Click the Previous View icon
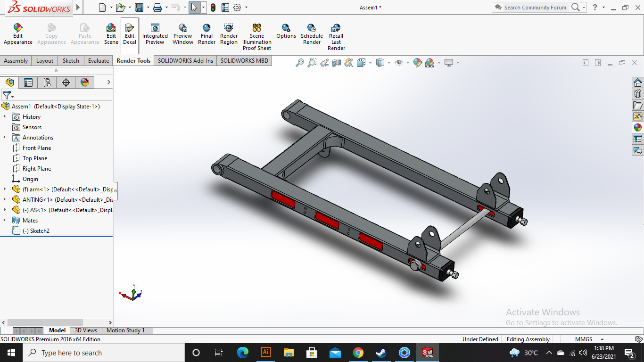The width and height of the screenshot is (644, 362). click(x=324, y=63)
